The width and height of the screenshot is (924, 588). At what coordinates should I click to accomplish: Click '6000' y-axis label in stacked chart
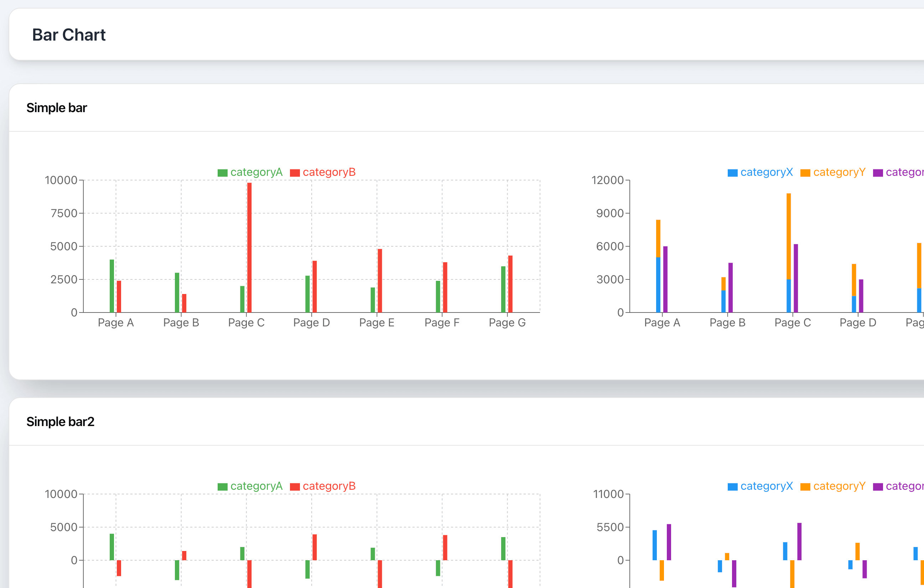click(610, 246)
